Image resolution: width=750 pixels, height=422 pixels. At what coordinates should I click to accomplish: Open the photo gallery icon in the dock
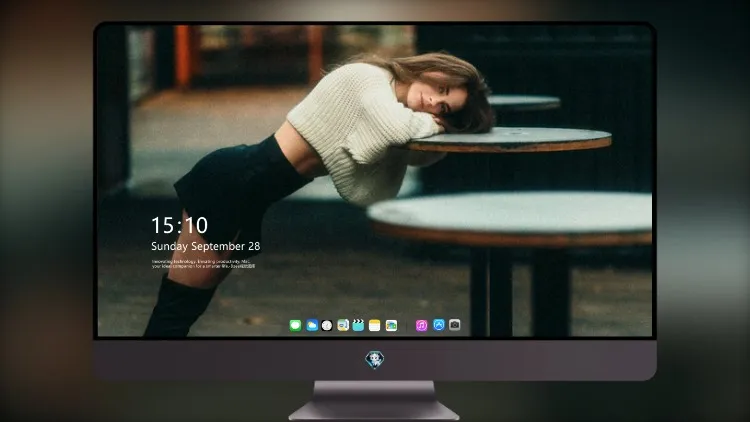pos(391,326)
